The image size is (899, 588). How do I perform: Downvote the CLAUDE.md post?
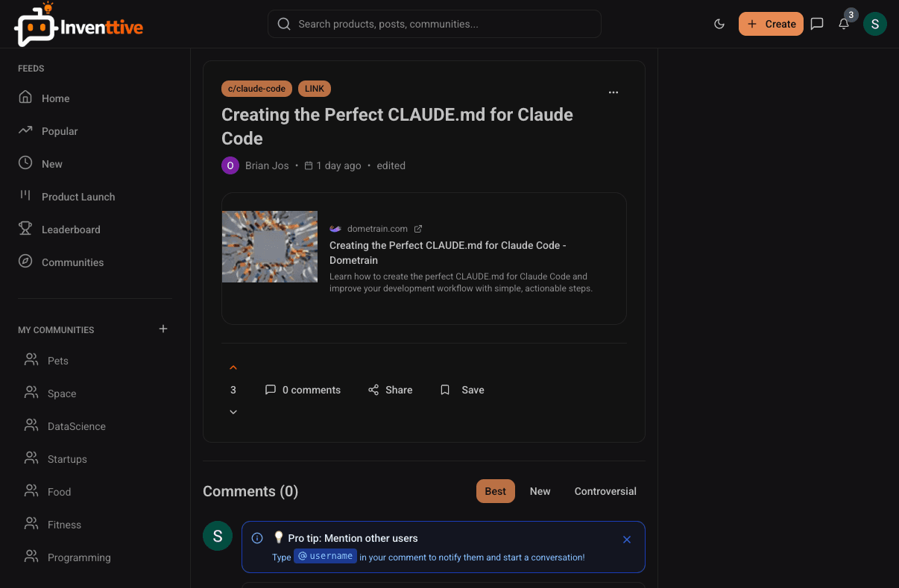[233, 412]
